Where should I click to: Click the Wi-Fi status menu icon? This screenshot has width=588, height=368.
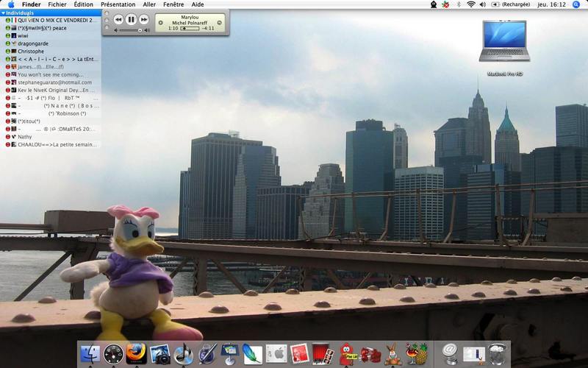[471, 4]
